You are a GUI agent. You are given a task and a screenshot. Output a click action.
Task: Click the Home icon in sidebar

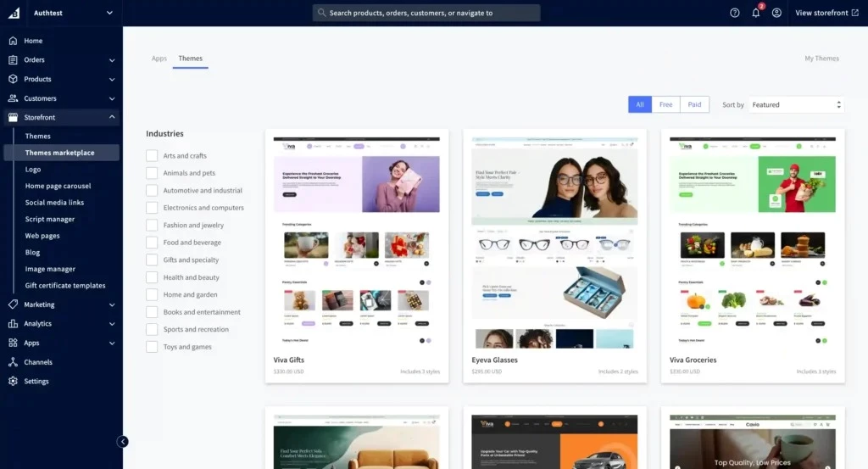13,41
